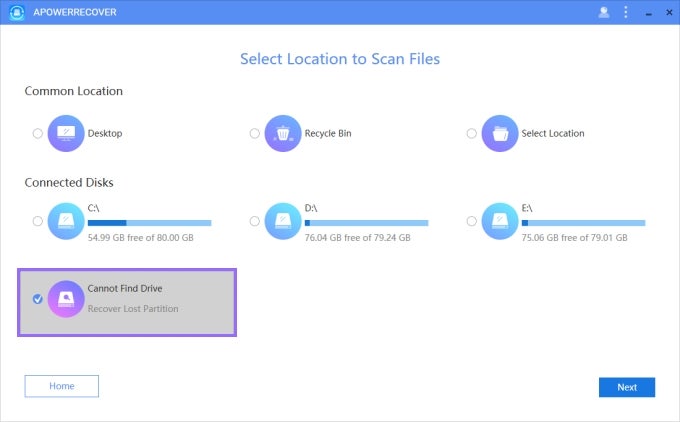Viewport: 680px width, 422px height.
Task: Click the D:\ drive icon
Action: [283, 220]
